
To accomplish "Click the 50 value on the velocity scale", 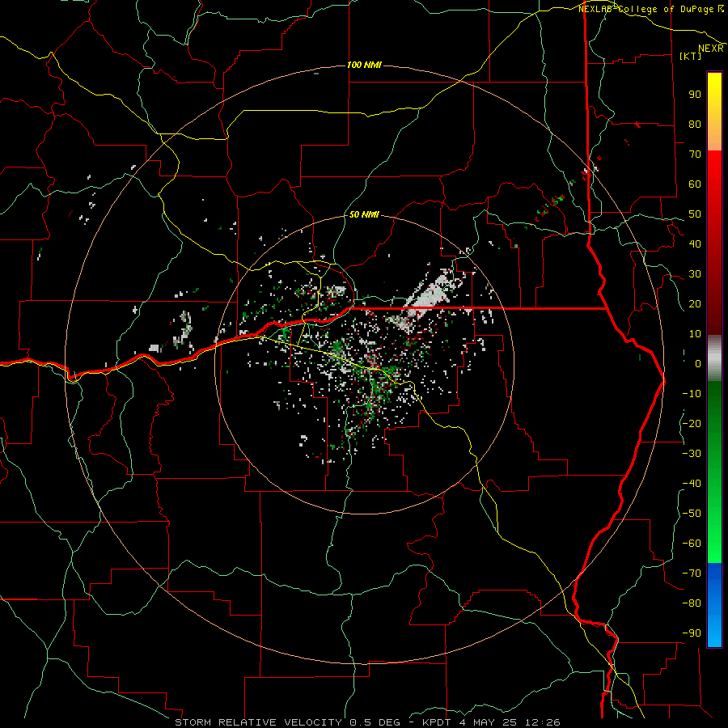I will (x=695, y=214).
